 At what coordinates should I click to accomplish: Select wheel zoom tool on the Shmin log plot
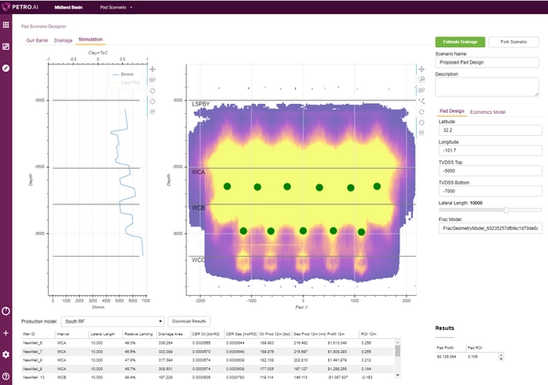[152, 91]
